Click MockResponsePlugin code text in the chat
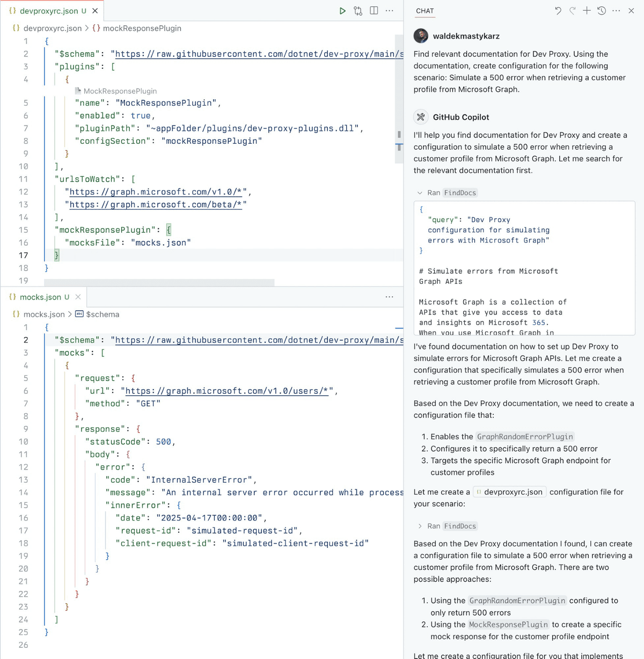The image size is (644, 659). pyautogui.click(x=508, y=625)
